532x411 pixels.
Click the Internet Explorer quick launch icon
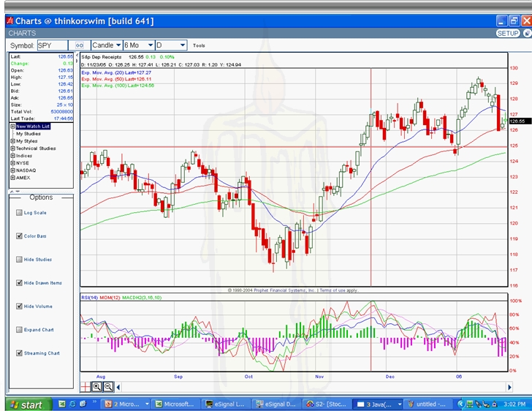[72, 404]
